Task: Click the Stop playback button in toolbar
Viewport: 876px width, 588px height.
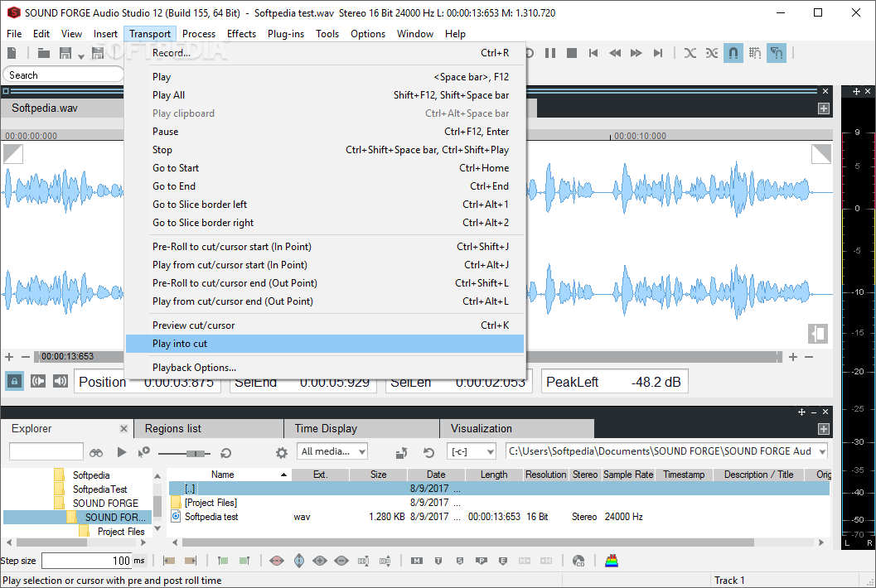Action: coord(572,53)
